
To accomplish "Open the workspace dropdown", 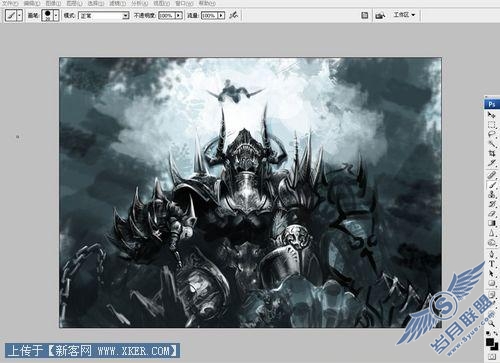I will (x=404, y=15).
